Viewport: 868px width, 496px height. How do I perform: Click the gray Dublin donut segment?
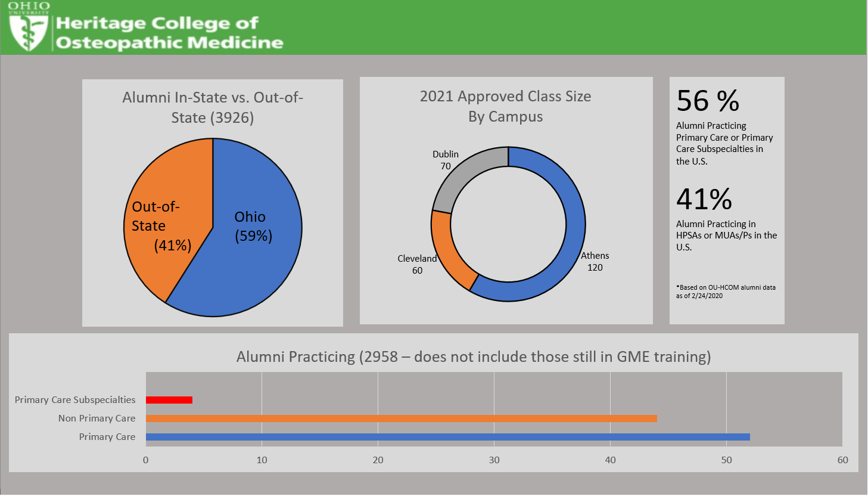click(x=465, y=172)
